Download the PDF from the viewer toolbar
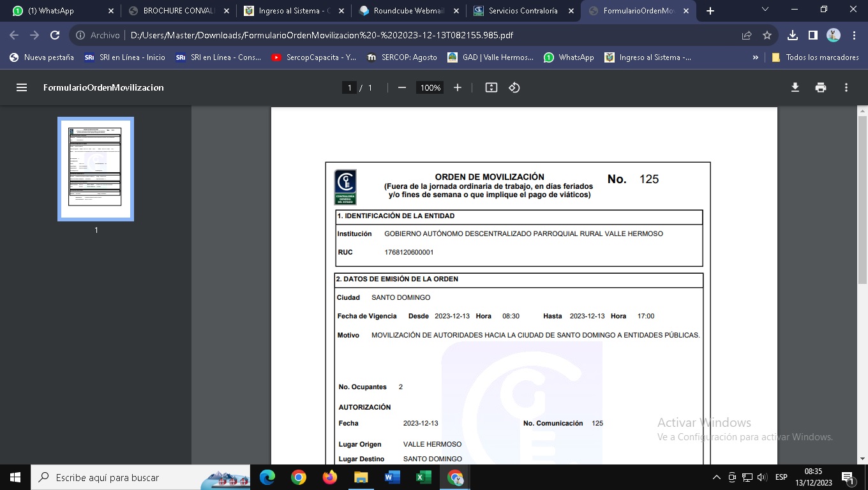 (x=795, y=87)
